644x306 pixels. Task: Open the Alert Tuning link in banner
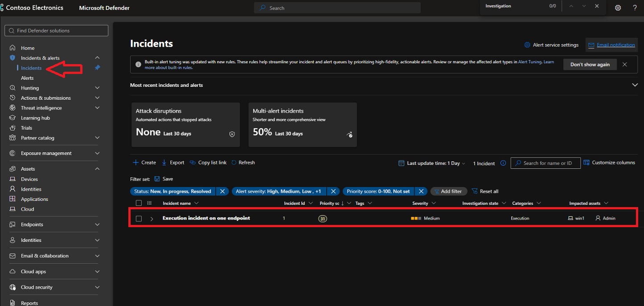(530, 62)
